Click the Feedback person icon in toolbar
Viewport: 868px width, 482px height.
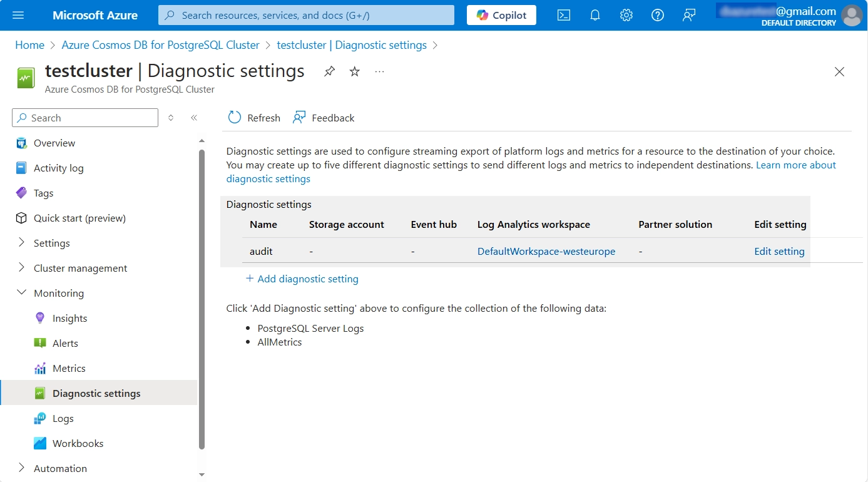pos(299,118)
